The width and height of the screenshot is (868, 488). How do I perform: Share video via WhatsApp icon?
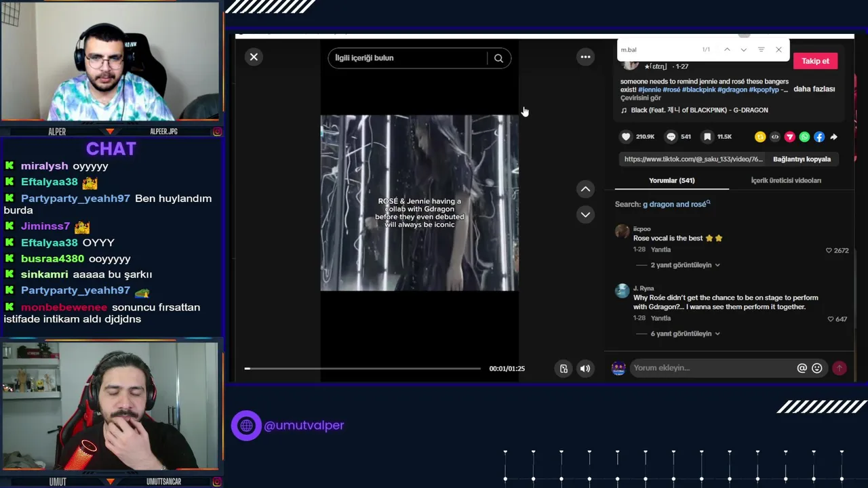(x=804, y=137)
